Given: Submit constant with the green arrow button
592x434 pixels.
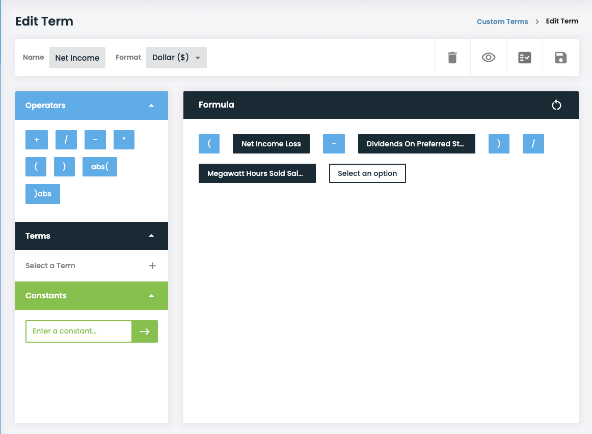Looking at the screenshot, I should (x=145, y=331).
